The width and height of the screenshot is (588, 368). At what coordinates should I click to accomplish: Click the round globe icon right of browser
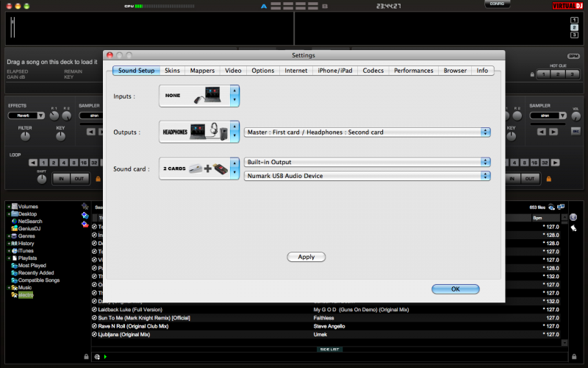coord(573,217)
